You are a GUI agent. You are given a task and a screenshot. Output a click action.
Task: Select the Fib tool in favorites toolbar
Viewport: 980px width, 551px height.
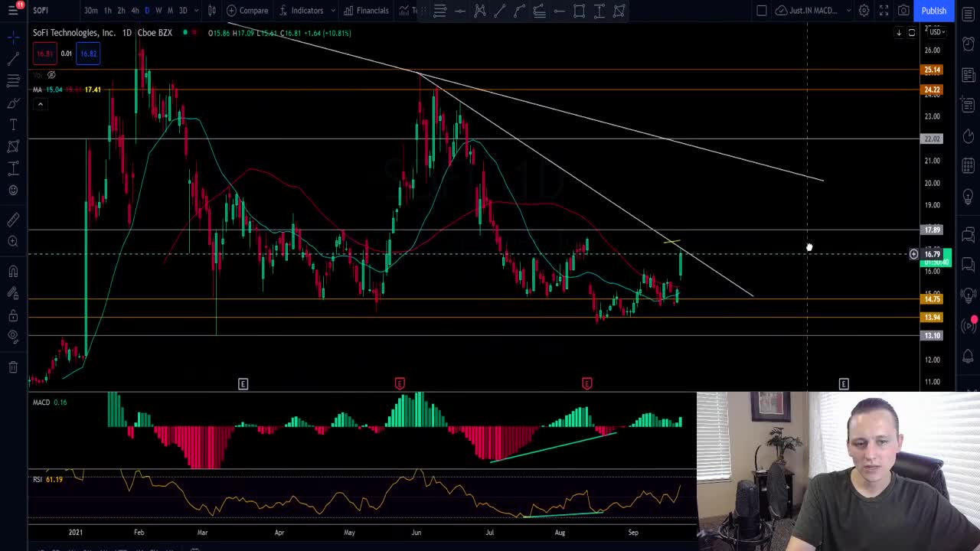[x=440, y=11]
